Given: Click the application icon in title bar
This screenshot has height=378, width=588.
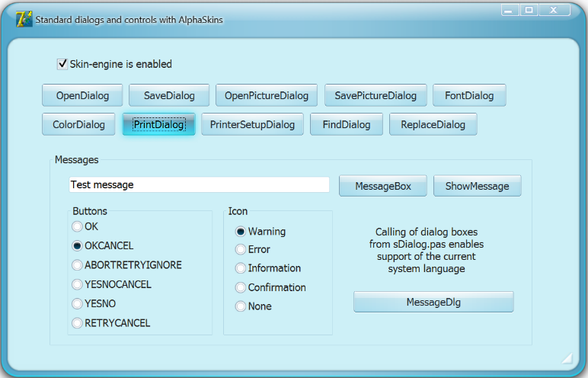Looking at the screenshot, I should 24,19.
